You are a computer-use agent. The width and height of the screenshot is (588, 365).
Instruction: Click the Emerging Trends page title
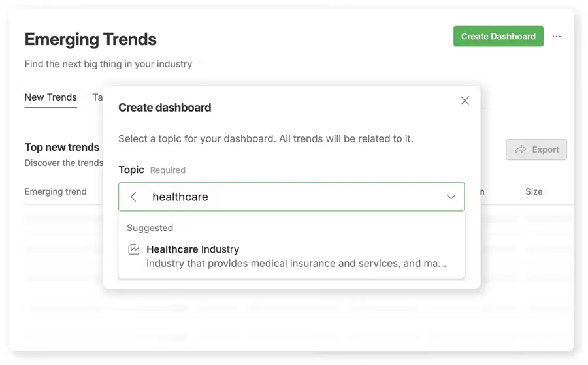[90, 39]
